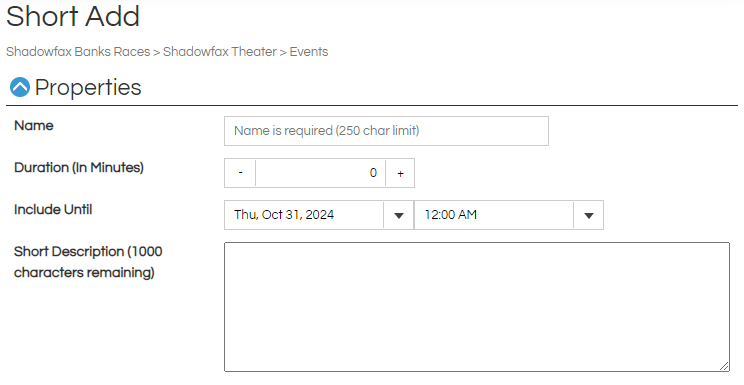Click the Thu, Oct 31, 2024 date field

click(304, 215)
